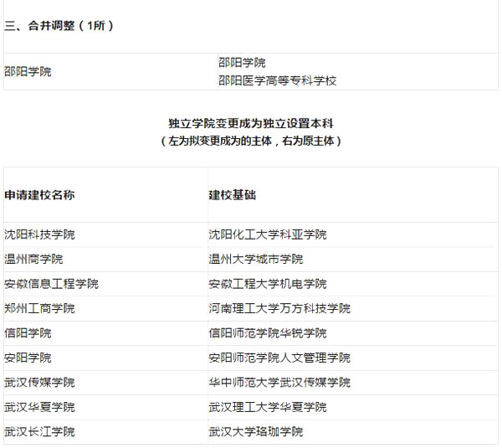The width and height of the screenshot is (502, 448).
Task: Select the cell 温州商学院
Action: 105,260
